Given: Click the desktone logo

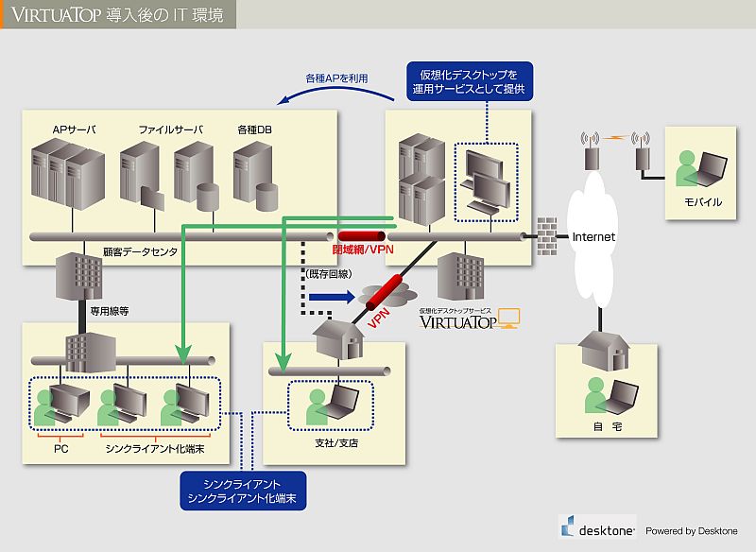Looking at the screenshot, I should click(x=597, y=526).
